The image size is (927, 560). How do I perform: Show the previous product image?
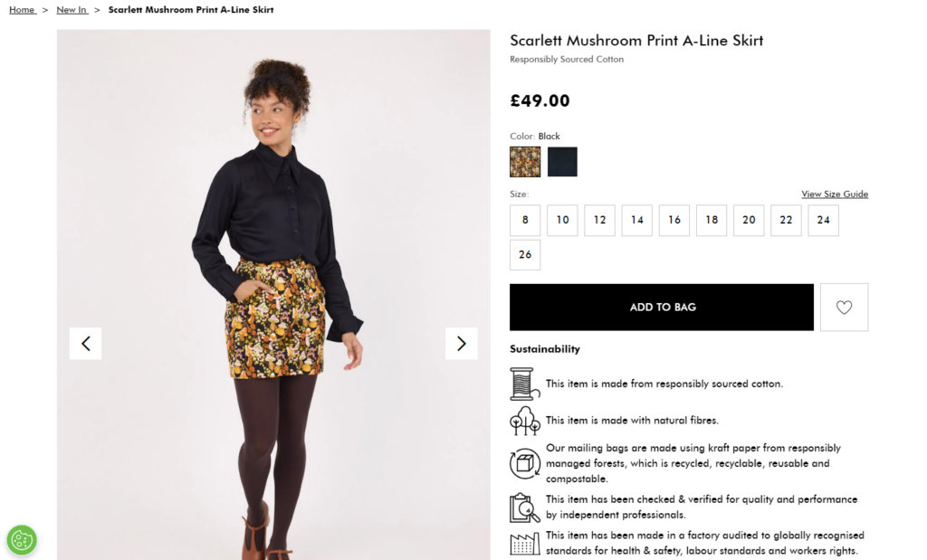(x=85, y=344)
